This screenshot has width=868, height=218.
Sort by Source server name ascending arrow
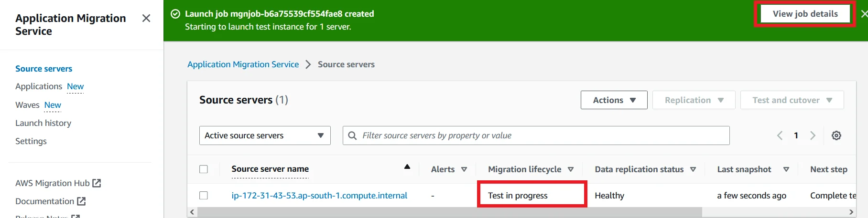click(x=407, y=166)
